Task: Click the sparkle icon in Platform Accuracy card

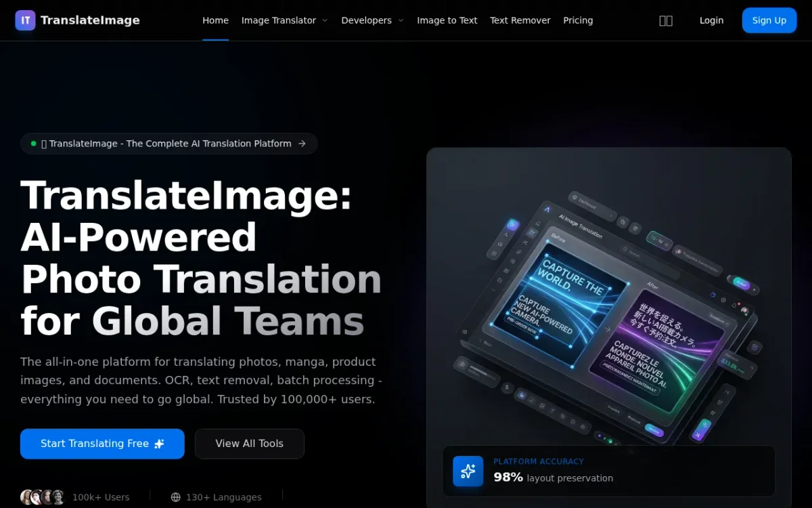Action: [x=468, y=471]
